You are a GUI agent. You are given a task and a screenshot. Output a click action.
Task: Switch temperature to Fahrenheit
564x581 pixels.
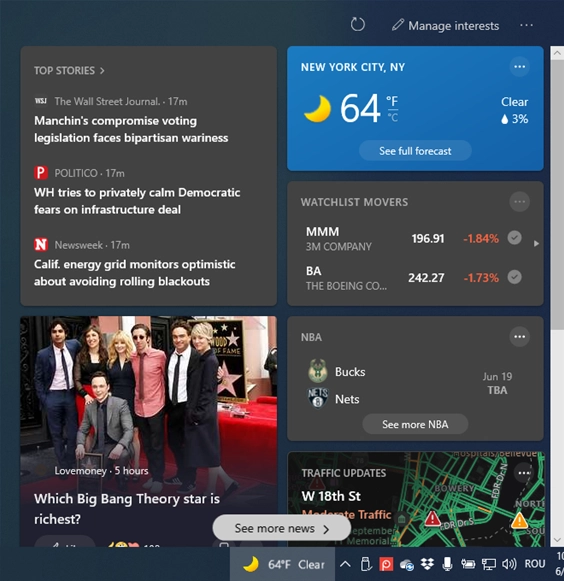click(392, 100)
